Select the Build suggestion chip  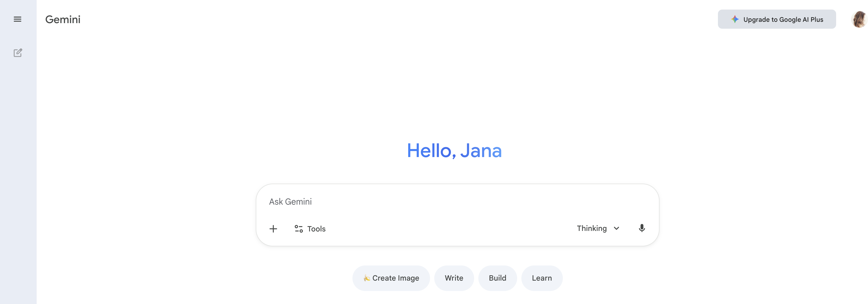[498, 278]
